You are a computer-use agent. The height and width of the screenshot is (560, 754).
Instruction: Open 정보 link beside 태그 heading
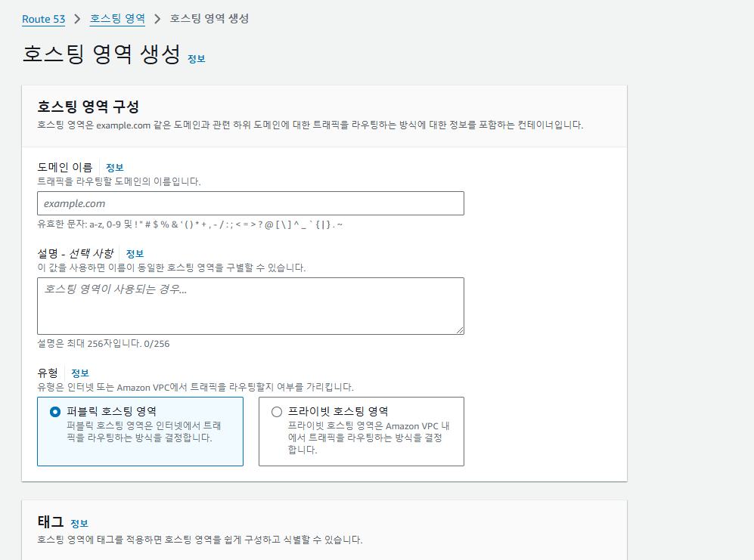click(x=79, y=523)
